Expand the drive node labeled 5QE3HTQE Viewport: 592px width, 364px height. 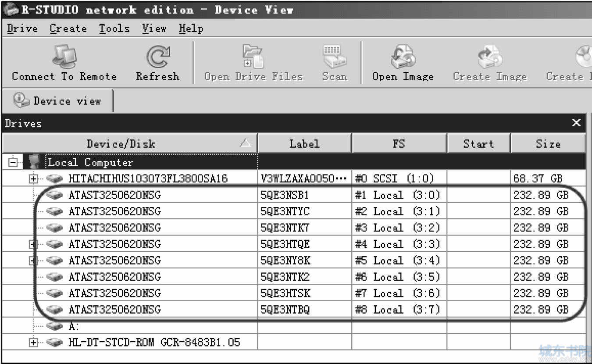(x=33, y=244)
